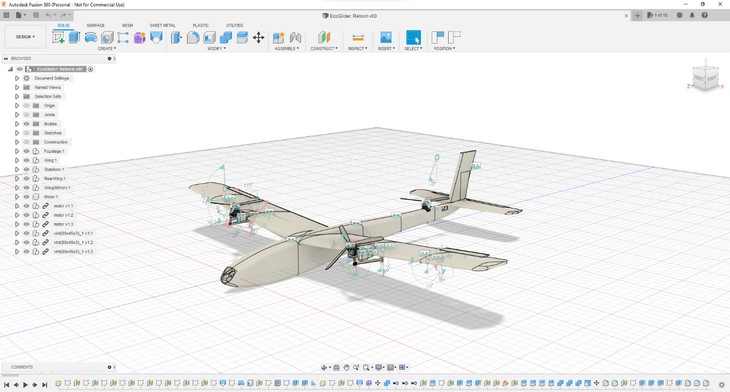The height and width of the screenshot is (392, 730).
Task: Open the MODIFY menu label
Action: point(216,48)
